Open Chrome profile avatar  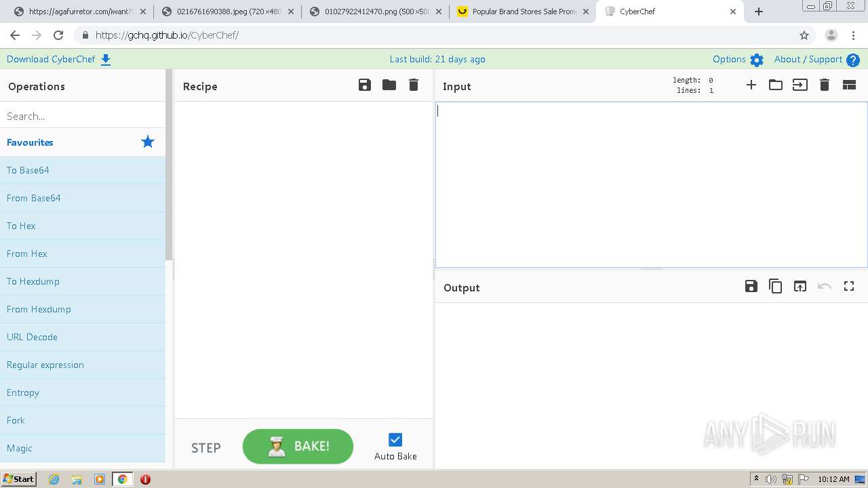click(x=831, y=35)
